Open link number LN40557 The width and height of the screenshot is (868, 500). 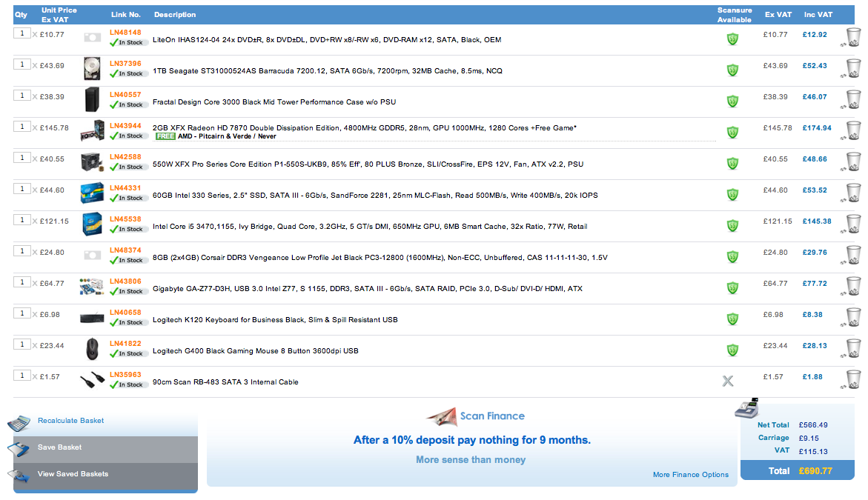(126, 95)
